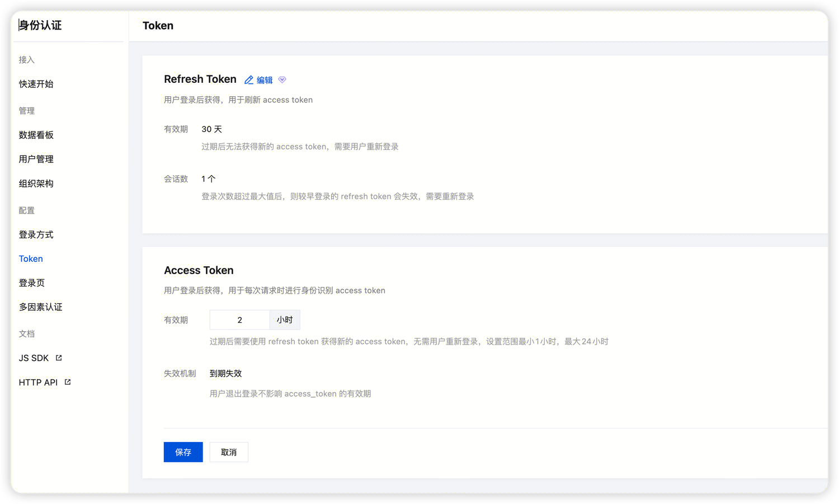This screenshot has width=839, height=504.
Task: Click the 小时 unit label beside the input
Action: 285,320
